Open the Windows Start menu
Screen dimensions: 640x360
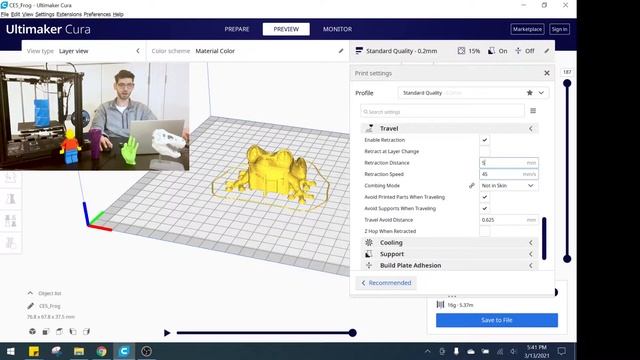[x=11, y=351]
